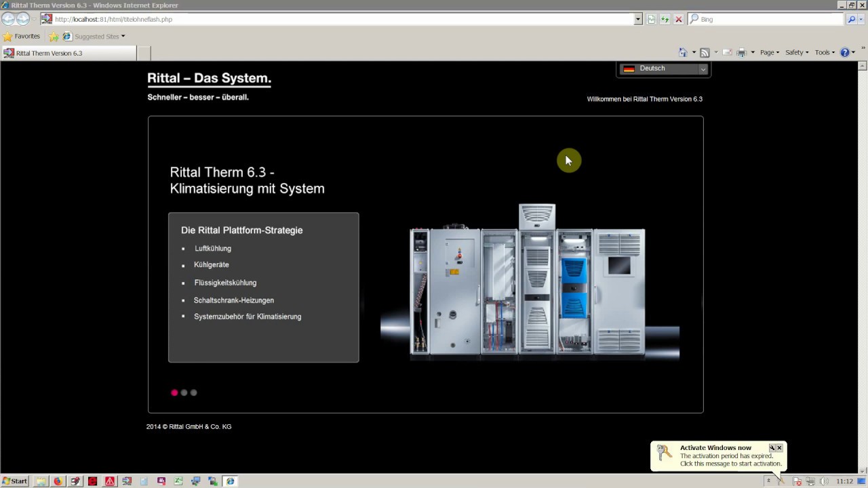Close the Activate Windows balloon
This screenshot has height=488, width=868.
pyautogui.click(x=779, y=448)
